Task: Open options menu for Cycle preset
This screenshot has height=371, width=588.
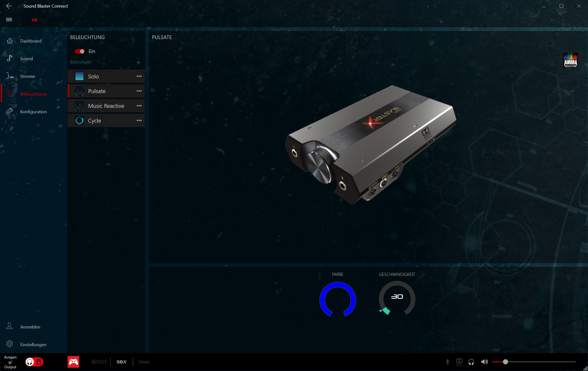Action: click(x=139, y=120)
